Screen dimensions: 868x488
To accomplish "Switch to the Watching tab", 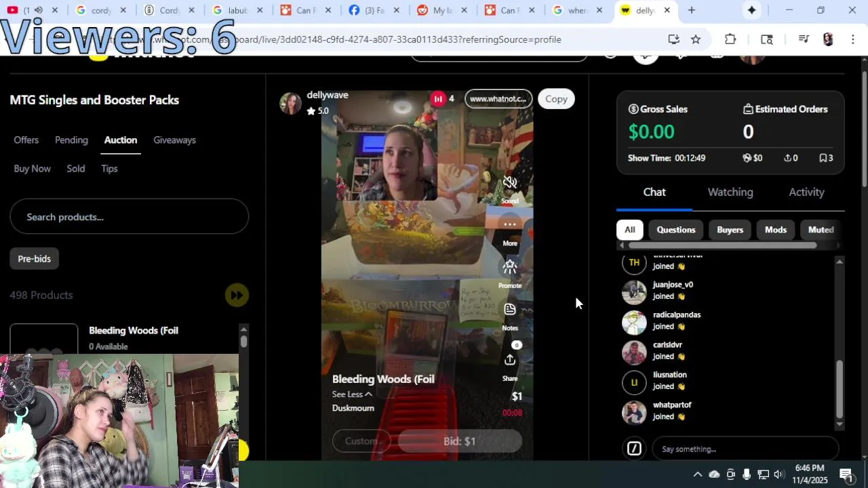I will (x=730, y=192).
